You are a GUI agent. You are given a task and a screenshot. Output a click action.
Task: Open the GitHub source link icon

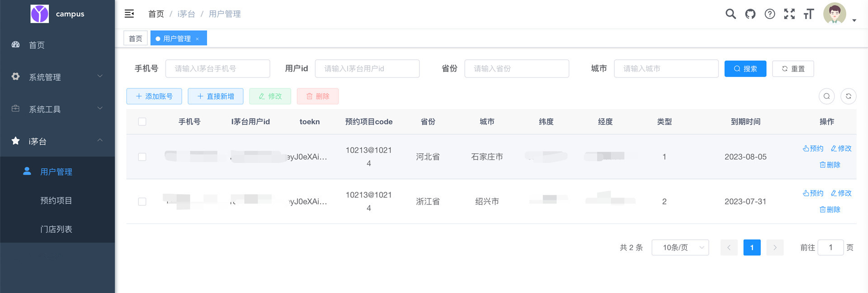(750, 14)
